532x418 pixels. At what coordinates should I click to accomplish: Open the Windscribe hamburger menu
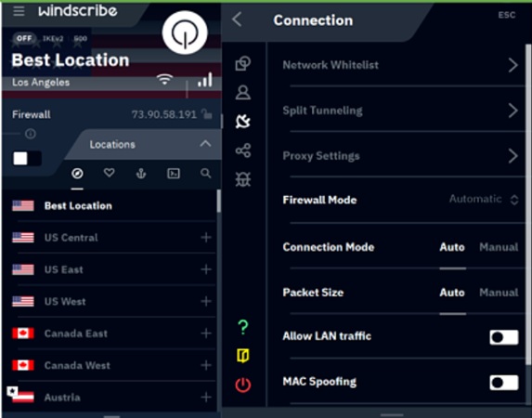point(19,11)
